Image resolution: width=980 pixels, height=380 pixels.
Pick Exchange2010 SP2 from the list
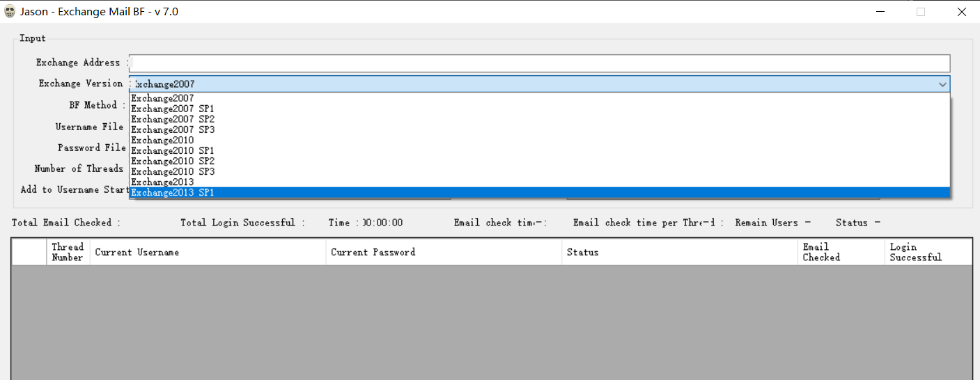(x=540, y=161)
